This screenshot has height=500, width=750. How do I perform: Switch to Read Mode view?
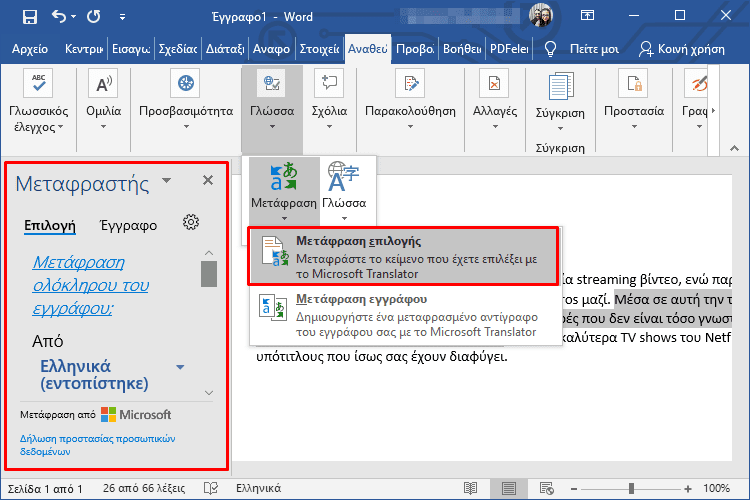(471, 488)
